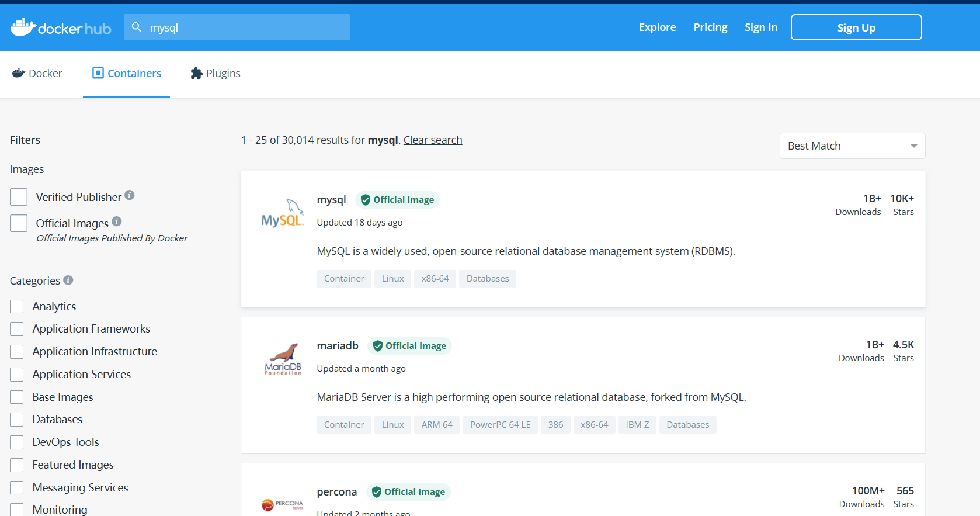The image size is (980, 516).
Task: Click the search magnifier icon
Action: pos(137,27)
